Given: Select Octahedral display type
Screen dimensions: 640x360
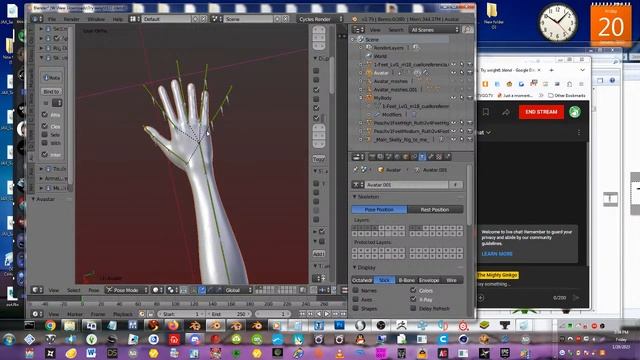Looking at the screenshot, I should [x=362, y=280].
